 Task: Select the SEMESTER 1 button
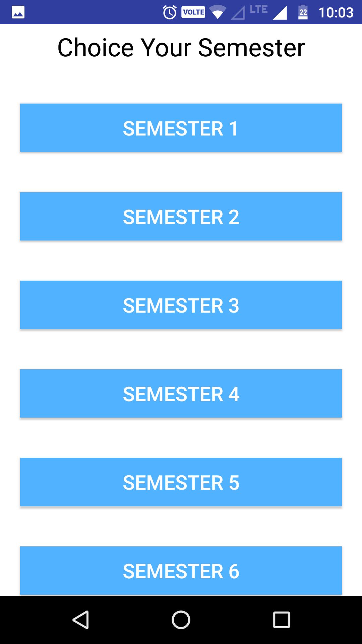coord(181,128)
